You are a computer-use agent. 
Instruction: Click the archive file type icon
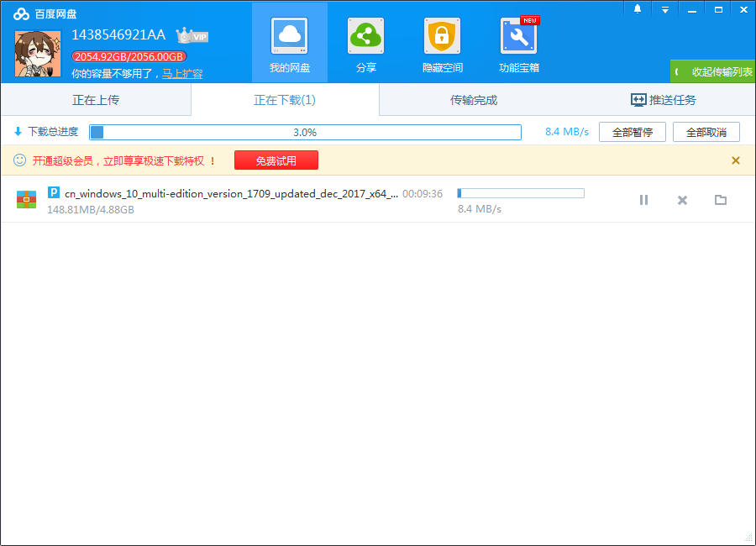27,199
